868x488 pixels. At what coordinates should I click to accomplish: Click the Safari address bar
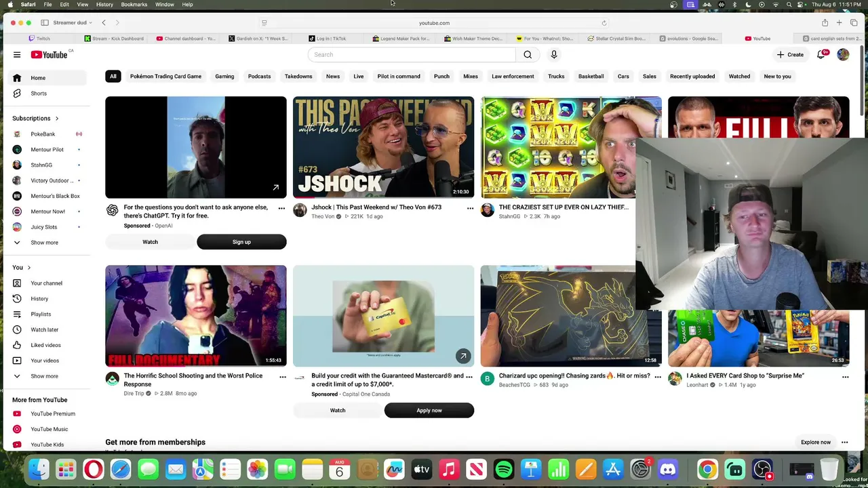click(434, 23)
